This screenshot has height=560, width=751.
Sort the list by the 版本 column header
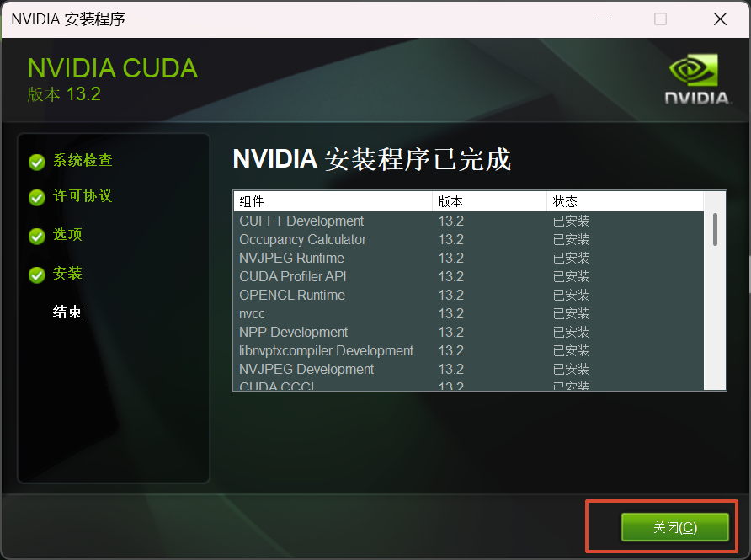click(x=489, y=201)
